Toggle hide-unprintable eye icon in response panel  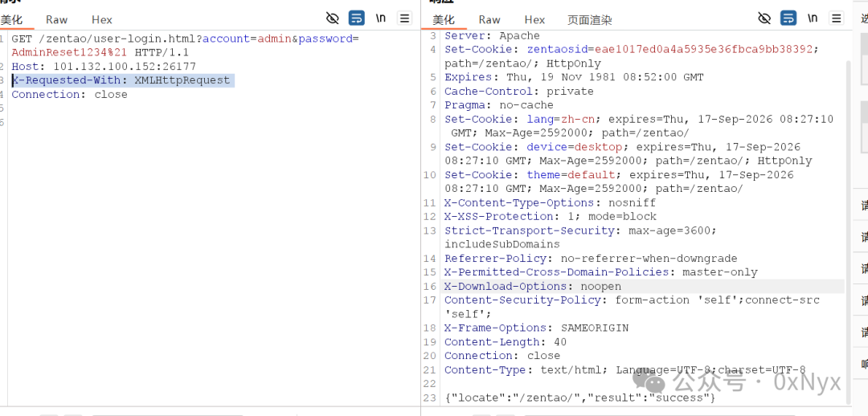pyautogui.click(x=764, y=18)
